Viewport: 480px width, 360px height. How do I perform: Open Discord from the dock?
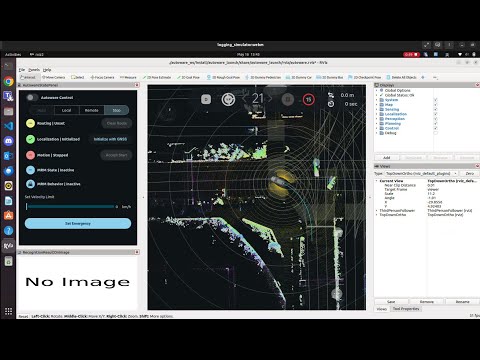pos(9,141)
